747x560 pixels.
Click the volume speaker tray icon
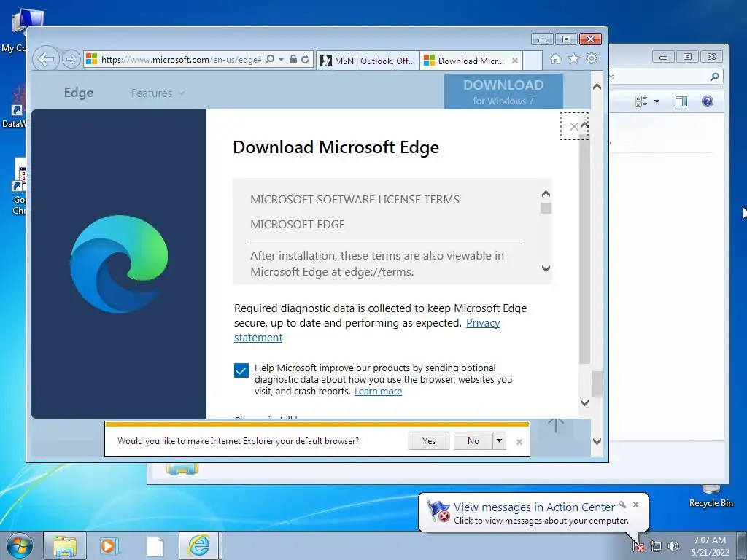(673, 546)
